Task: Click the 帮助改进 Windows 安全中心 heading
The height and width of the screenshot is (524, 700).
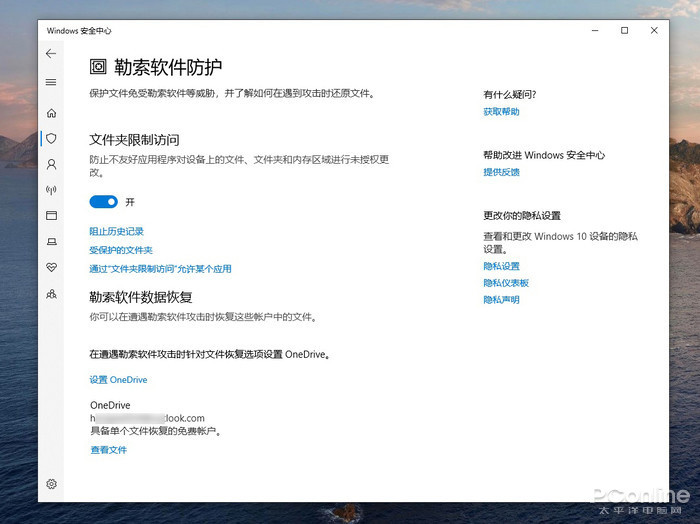Action: 544,155
